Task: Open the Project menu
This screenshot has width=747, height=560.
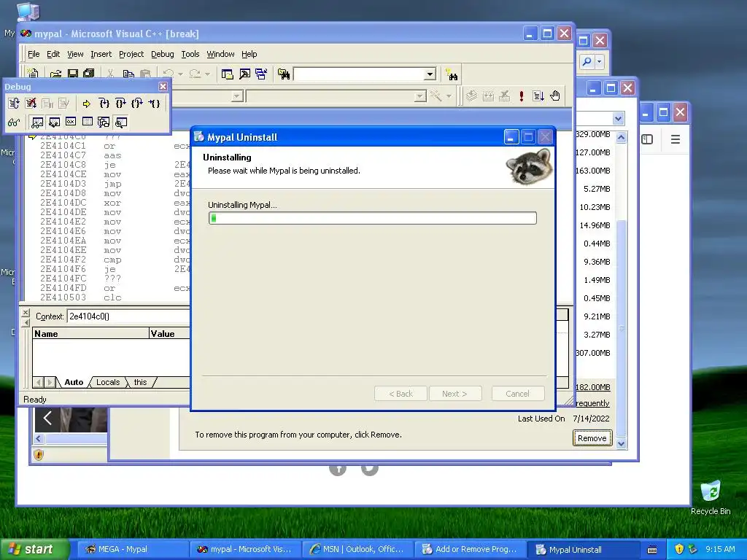Action: 131,54
